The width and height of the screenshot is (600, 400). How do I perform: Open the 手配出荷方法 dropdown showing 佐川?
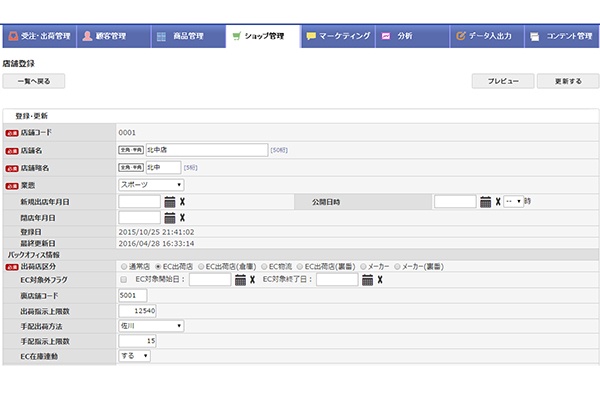pos(151,325)
